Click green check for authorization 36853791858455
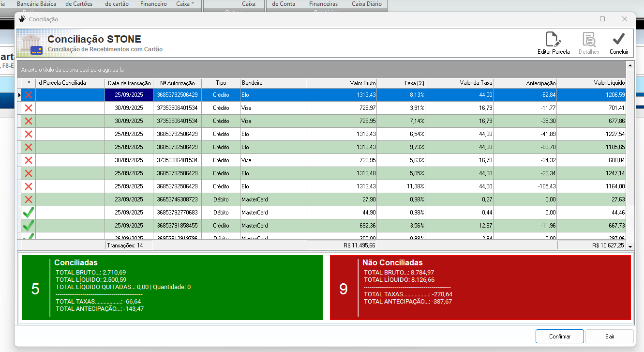Screen dimensions: 644x352 [29, 226]
